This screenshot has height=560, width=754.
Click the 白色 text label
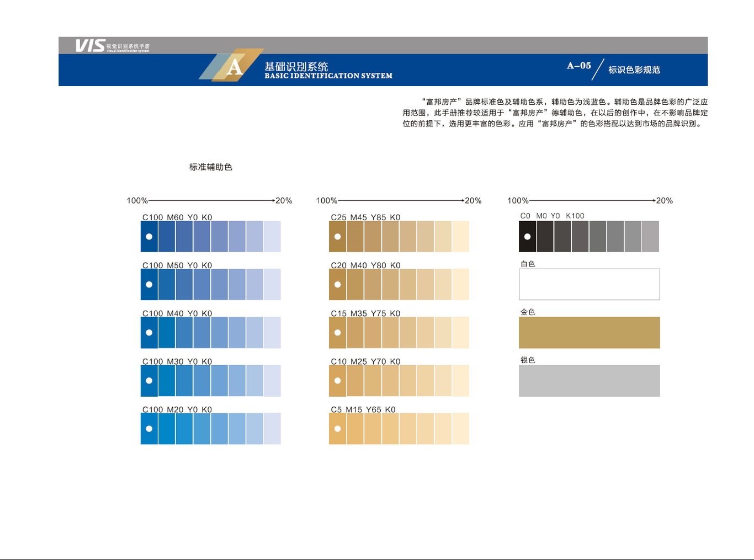pyautogui.click(x=528, y=264)
